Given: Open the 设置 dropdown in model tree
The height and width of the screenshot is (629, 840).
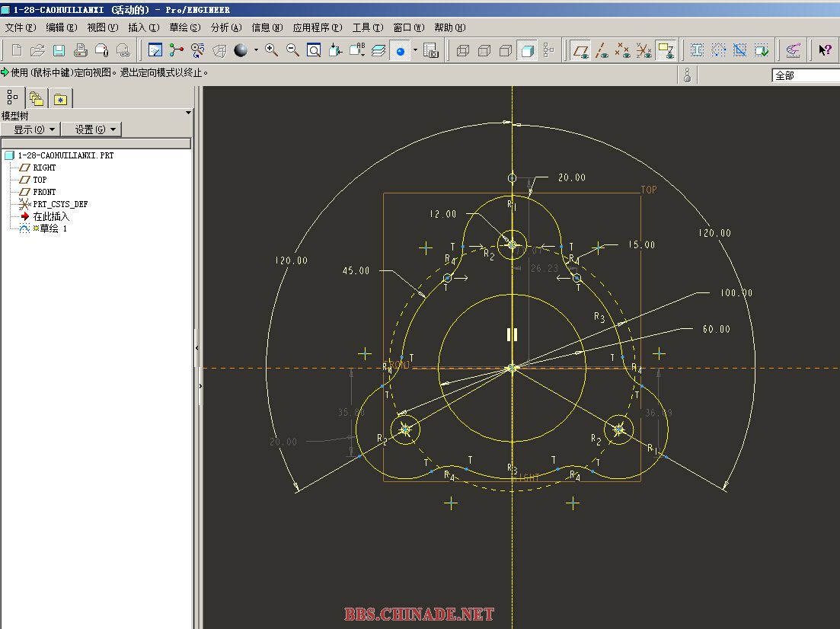Looking at the screenshot, I should click(x=91, y=129).
